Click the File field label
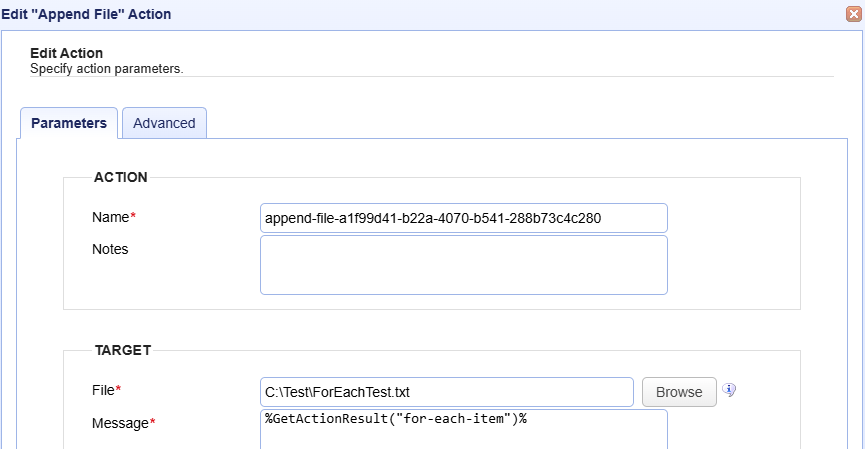The height and width of the screenshot is (449, 865). click(x=103, y=391)
